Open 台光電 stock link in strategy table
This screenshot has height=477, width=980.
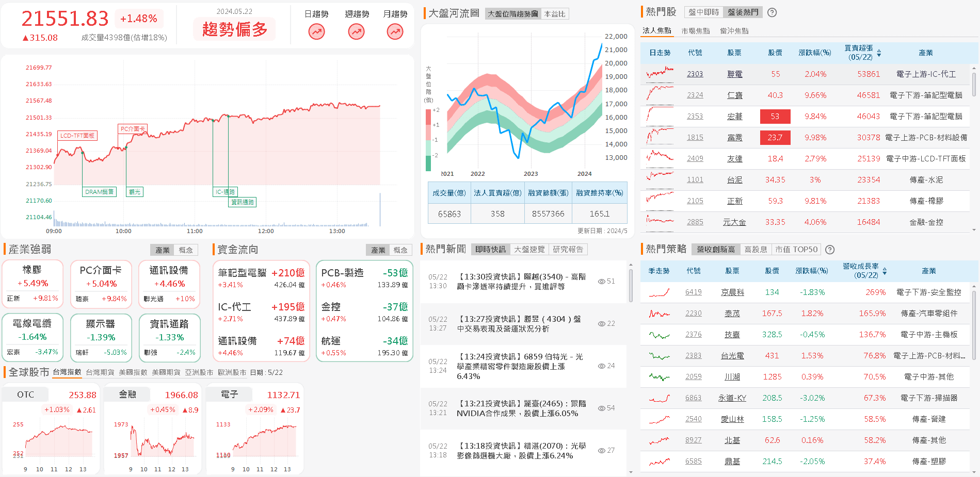pos(732,356)
